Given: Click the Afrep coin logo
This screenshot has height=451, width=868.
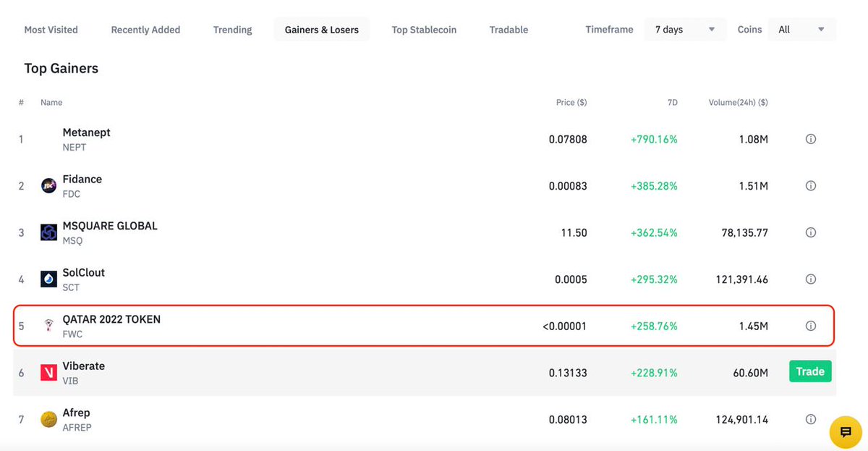Looking at the screenshot, I should pyautogui.click(x=49, y=419).
